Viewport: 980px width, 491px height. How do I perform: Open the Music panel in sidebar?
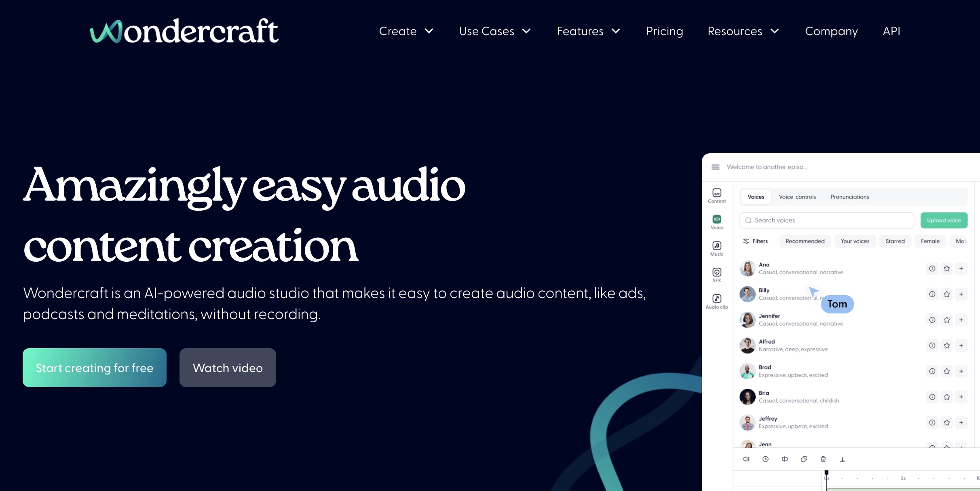(716, 248)
